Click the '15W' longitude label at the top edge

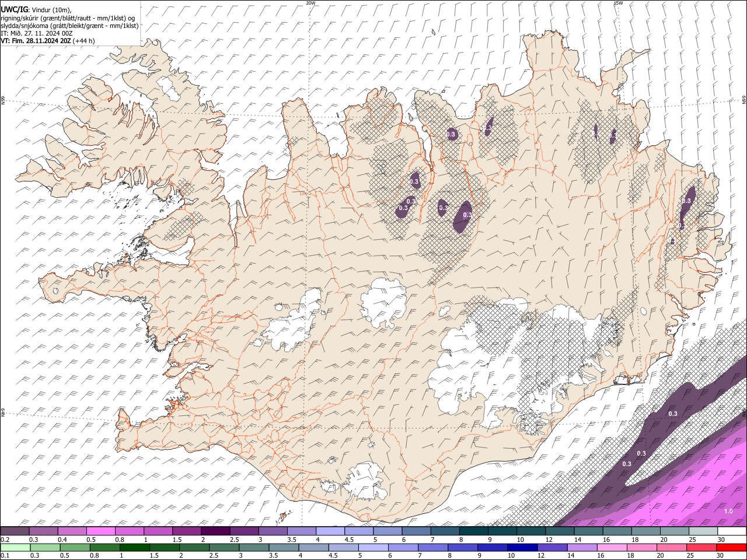(x=618, y=3)
